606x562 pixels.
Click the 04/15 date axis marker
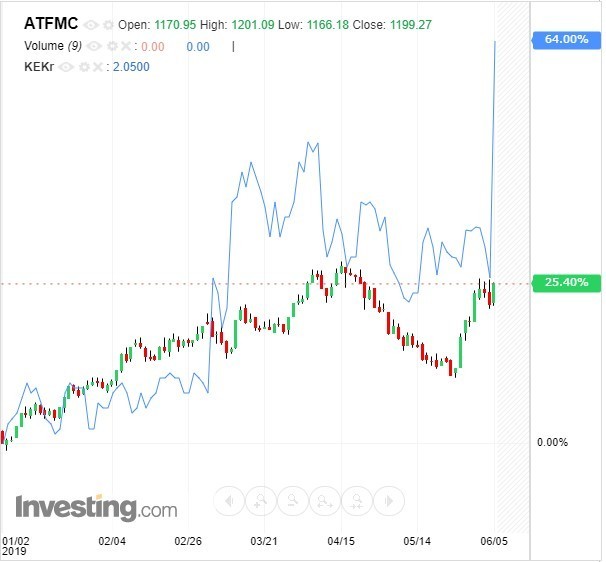342,541
